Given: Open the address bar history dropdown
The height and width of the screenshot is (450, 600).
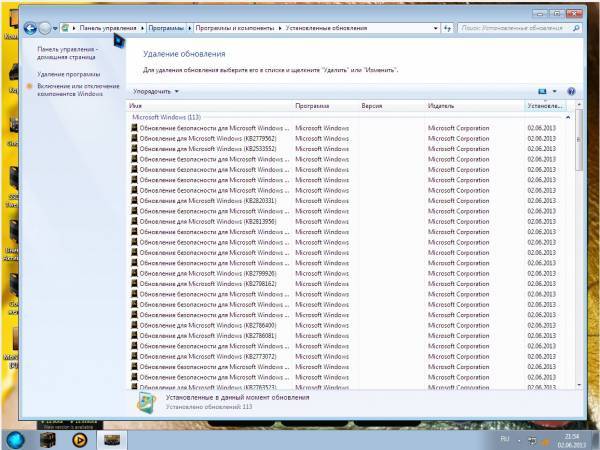Looking at the screenshot, I should [435, 28].
